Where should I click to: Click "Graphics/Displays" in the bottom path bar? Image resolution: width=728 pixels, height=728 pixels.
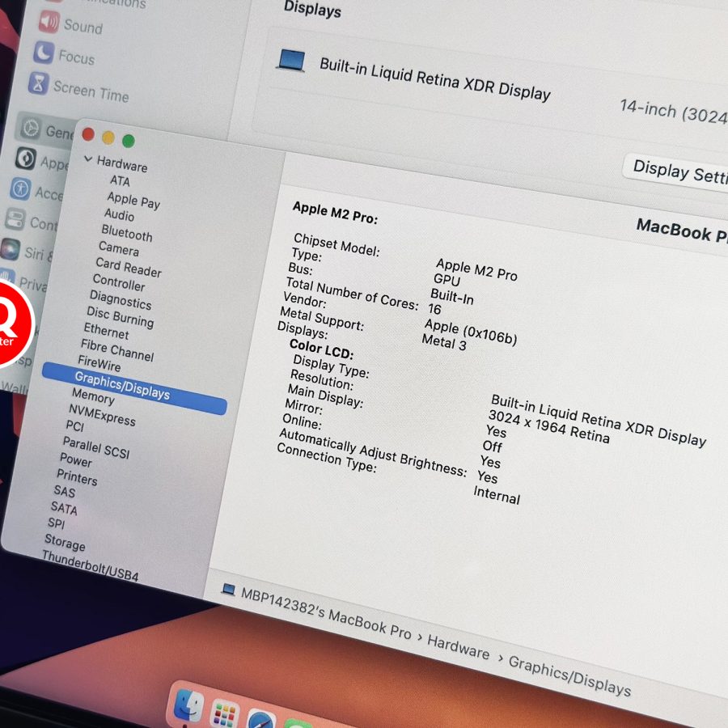pyautogui.click(x=569, y=675)
